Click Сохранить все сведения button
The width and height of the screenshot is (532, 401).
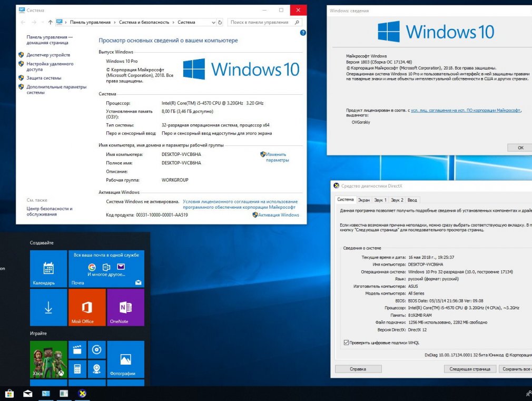pyautogui.click(x=516, y=369)
